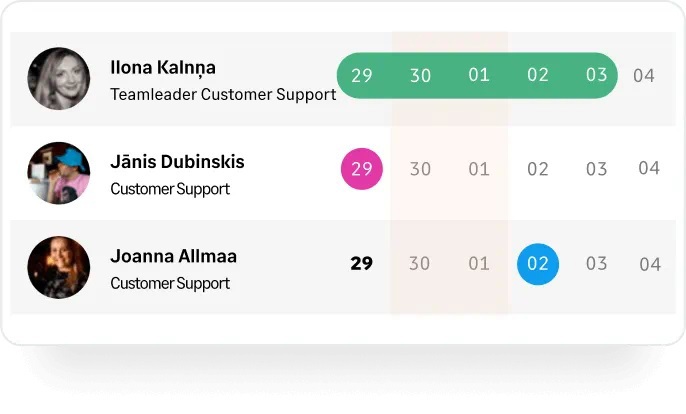Open Jānis Dubinskis's avatar picture

[x=59, y=173]
